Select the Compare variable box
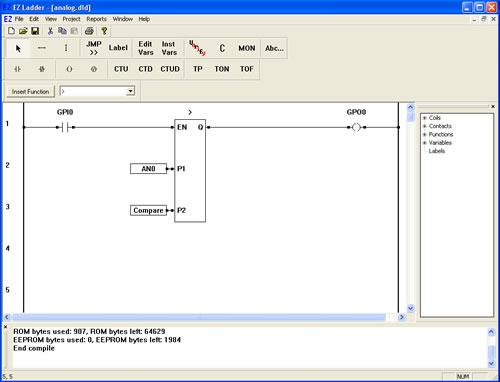This screenshot has height=382, width=500. point(148,210)
